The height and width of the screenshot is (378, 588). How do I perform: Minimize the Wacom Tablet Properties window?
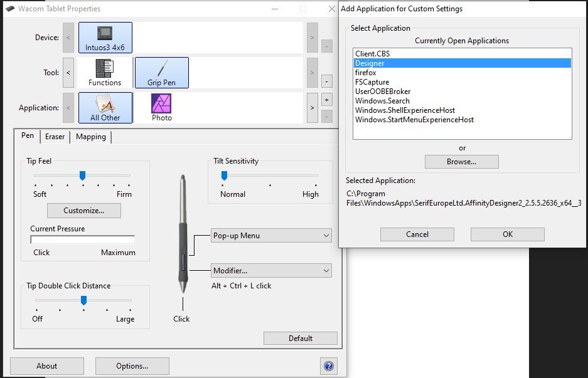[x=275, y=9]
